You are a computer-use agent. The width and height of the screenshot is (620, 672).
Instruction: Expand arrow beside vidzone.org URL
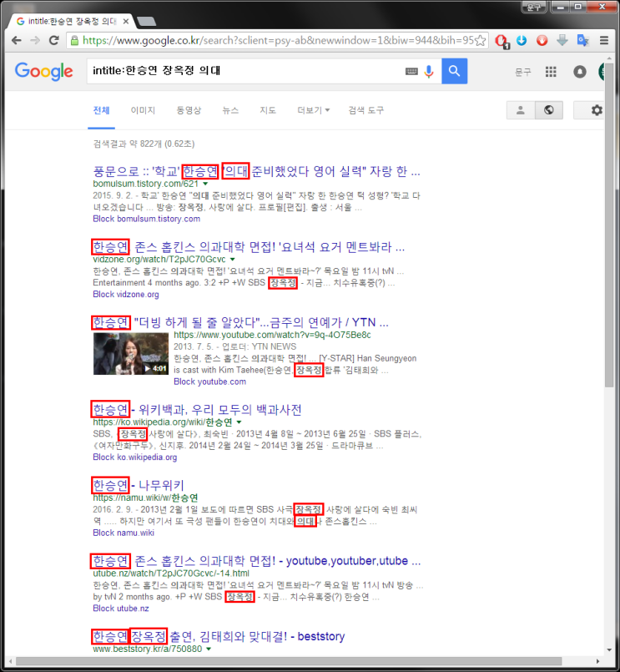coord(232,260)
